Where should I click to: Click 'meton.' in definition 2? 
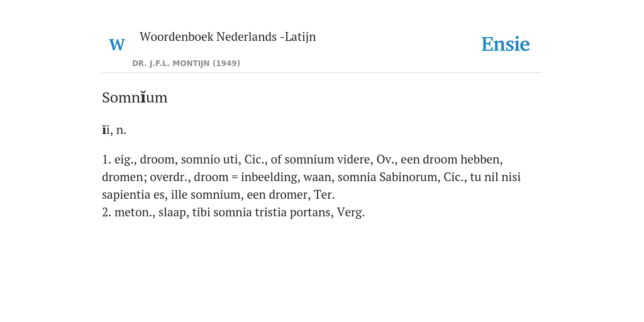tap(134, 213)
